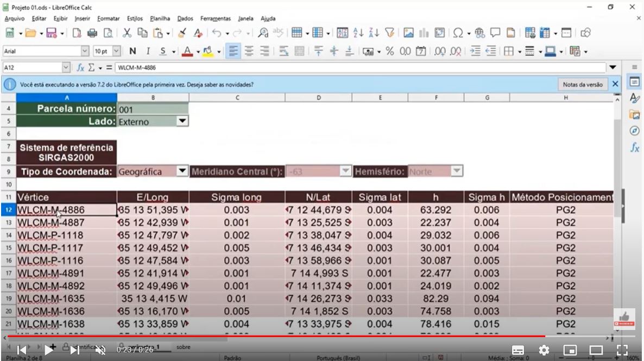Expand font name Arial dropdown
The image size is (644, 361).
click(x=85, y=52)
